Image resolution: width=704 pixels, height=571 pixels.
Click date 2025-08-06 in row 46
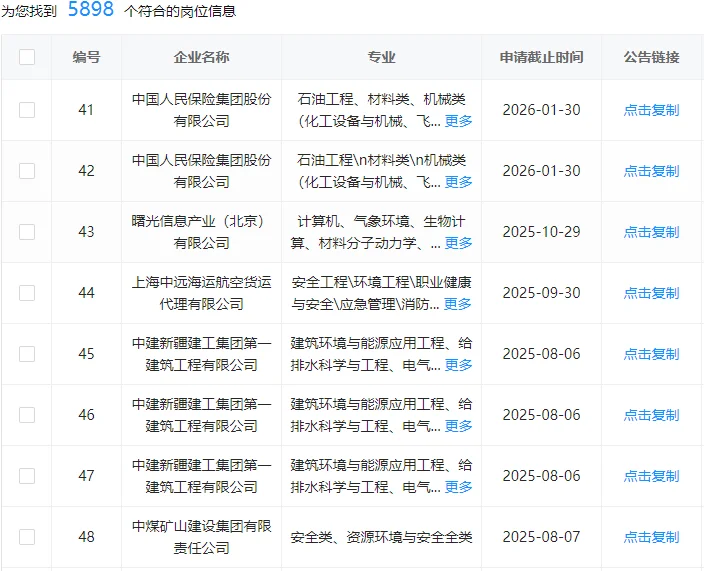pos(541,415)
